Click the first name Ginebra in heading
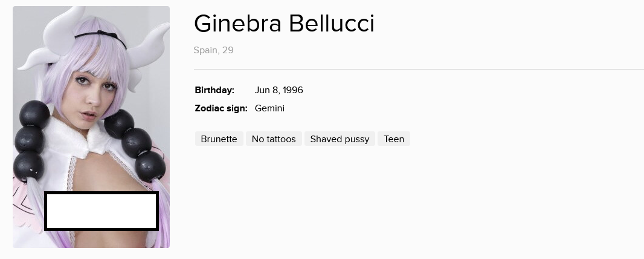This screenshot has width=644, height=259. click(x=238, y=24)
